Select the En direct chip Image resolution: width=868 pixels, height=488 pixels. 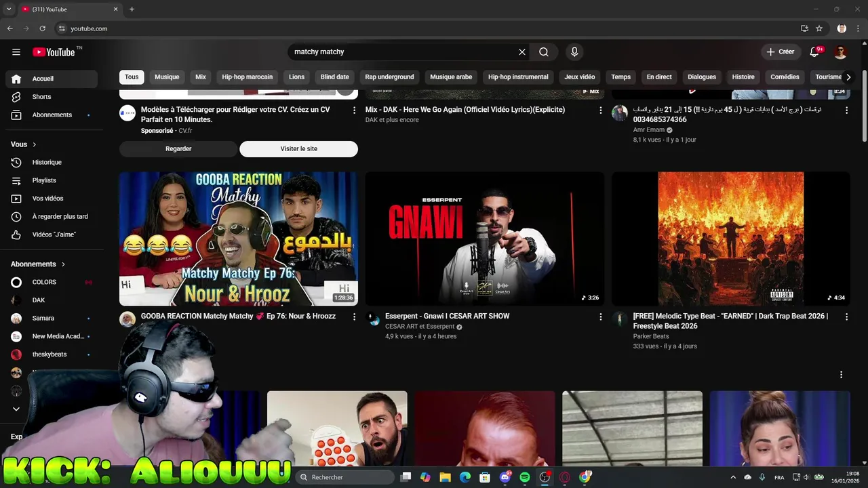[x=659, y=77]
